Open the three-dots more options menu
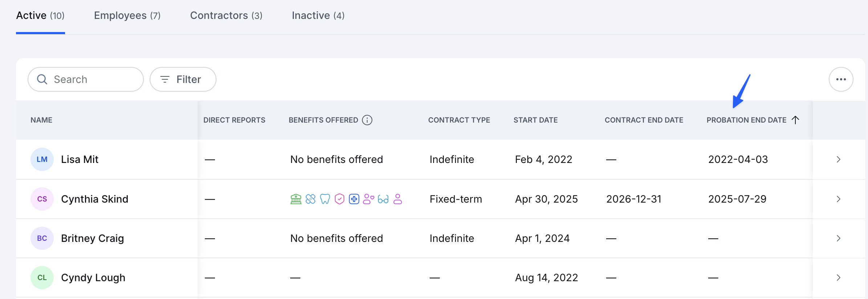868x299 pixels. 841,79
